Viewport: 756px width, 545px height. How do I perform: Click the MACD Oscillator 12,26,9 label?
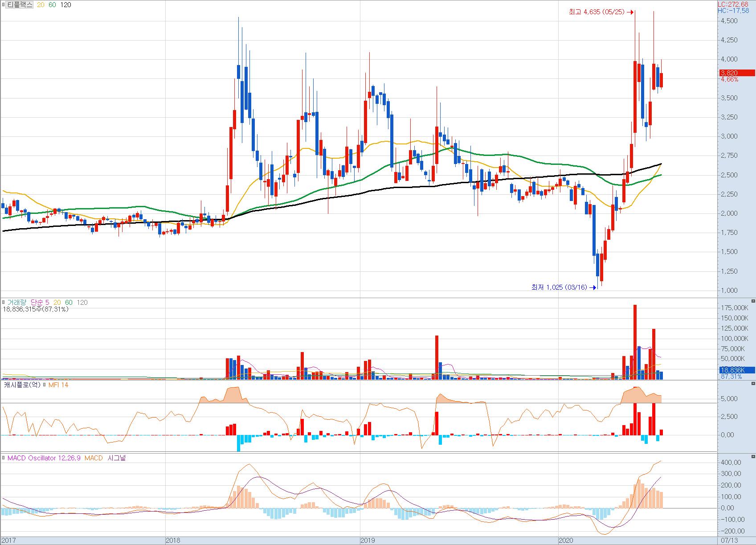(x=44, y=458)
